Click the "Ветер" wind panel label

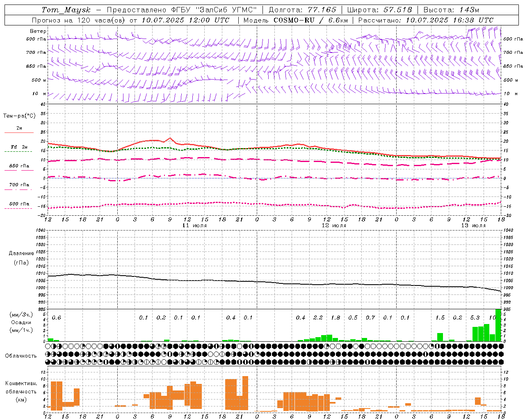coord(38,31)
